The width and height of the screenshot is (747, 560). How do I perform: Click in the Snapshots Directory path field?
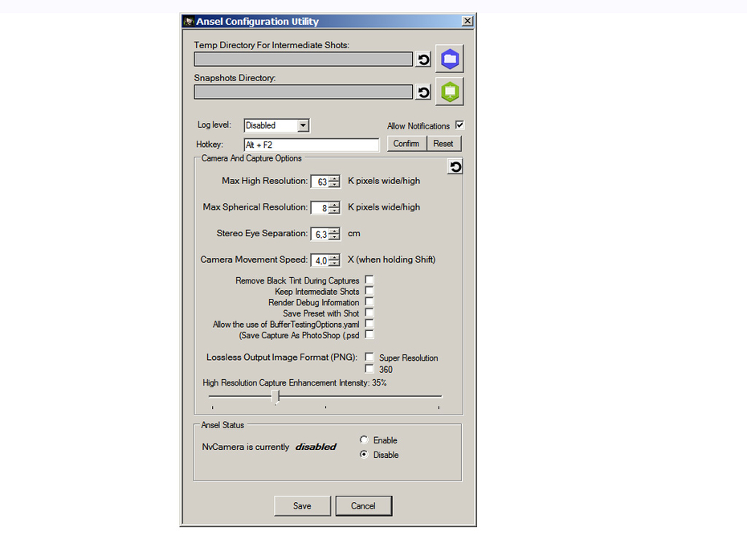[303, 92]
